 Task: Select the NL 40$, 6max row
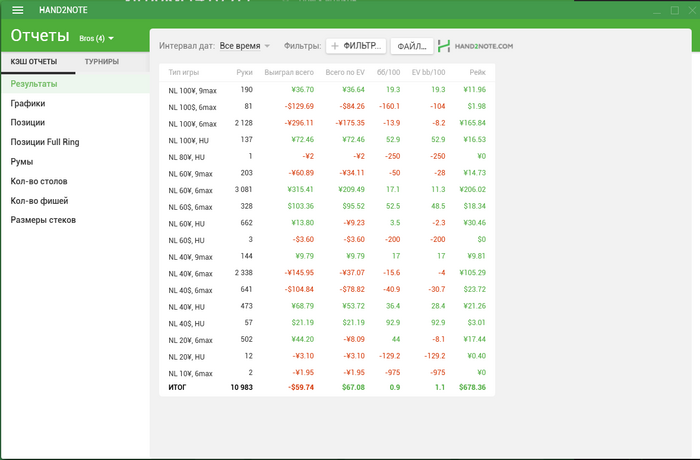[327, 290]
